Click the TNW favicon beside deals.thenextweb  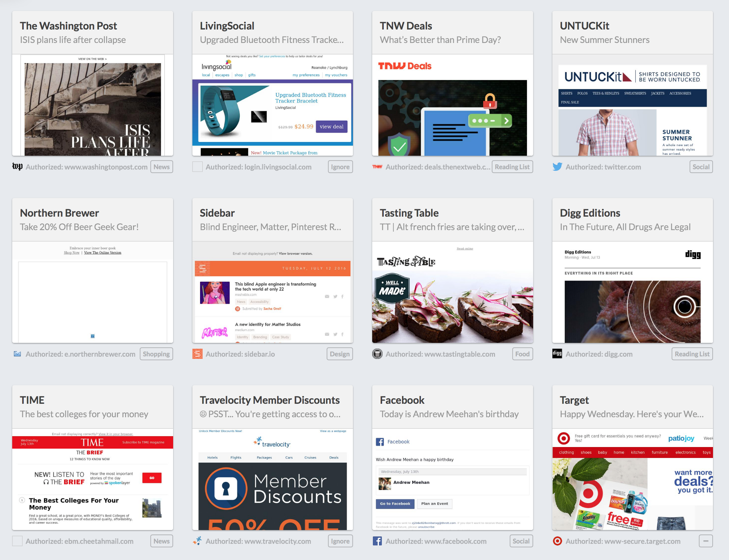point(377,167)
